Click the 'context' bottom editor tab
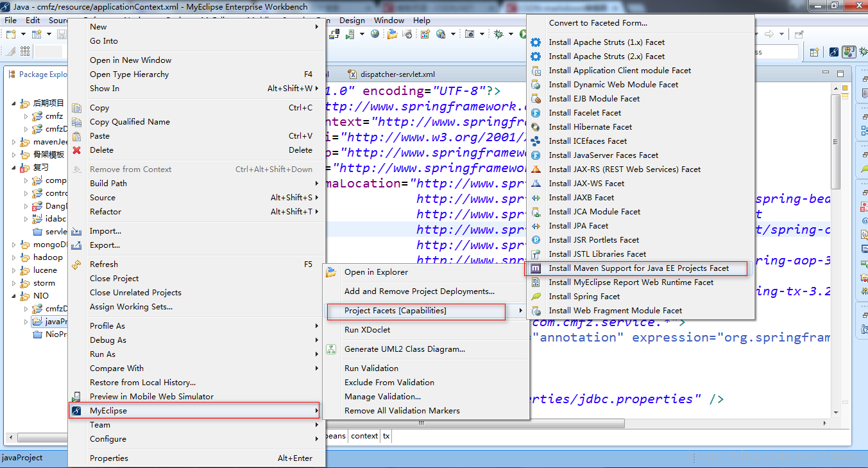868x468 pixels. click(364, 436)
